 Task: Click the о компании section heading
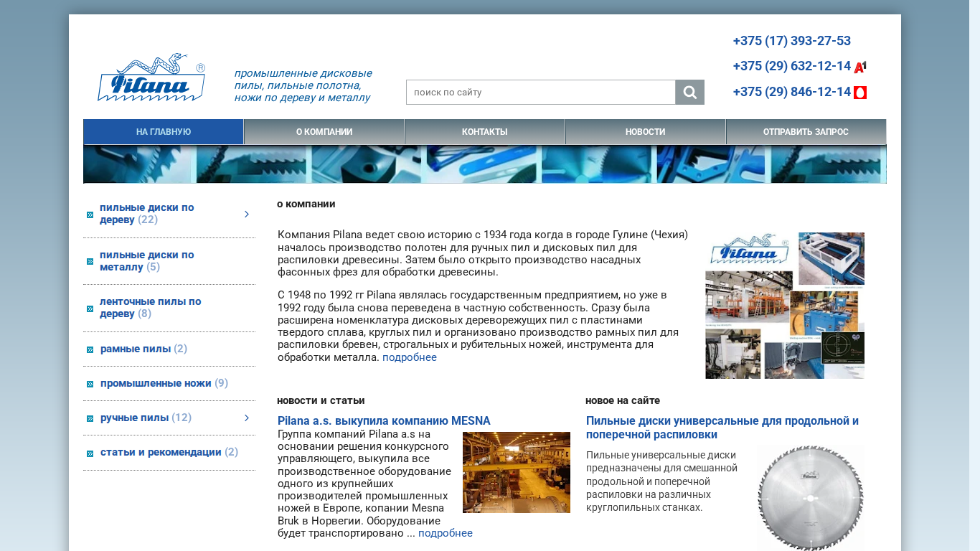[306, 204]
